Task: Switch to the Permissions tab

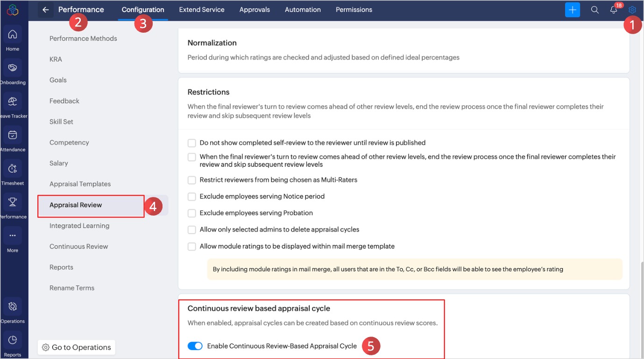Action: pos(354,10)
